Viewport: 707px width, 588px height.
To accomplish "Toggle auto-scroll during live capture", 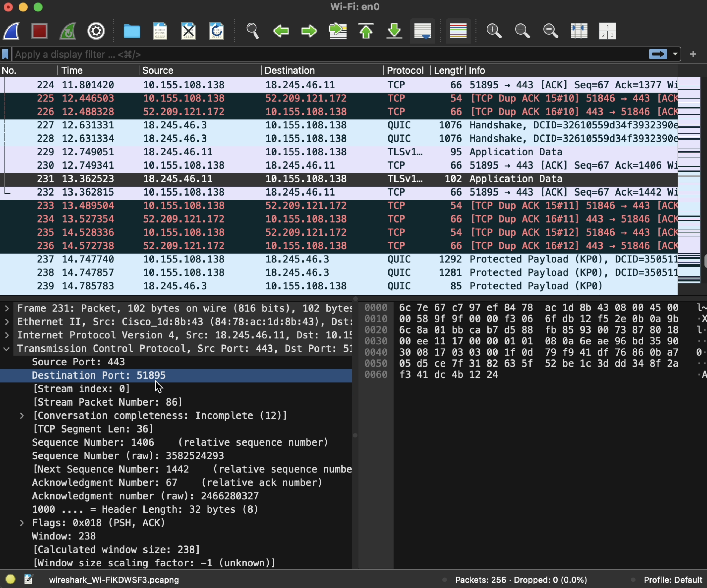I will click(423, 31).
